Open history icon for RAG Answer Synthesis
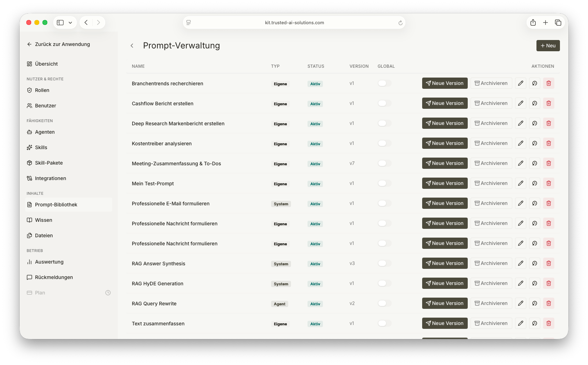The width and height of the screenshot is (588, 365). [535, 263]
